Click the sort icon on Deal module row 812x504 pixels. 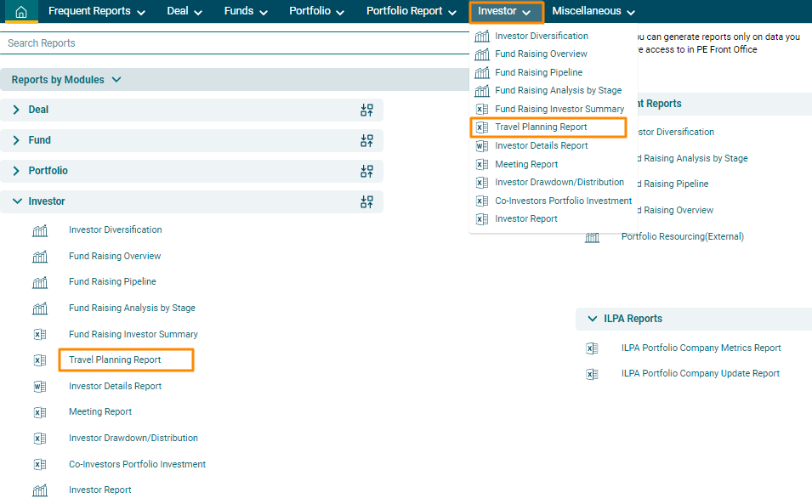coord(366,110)
